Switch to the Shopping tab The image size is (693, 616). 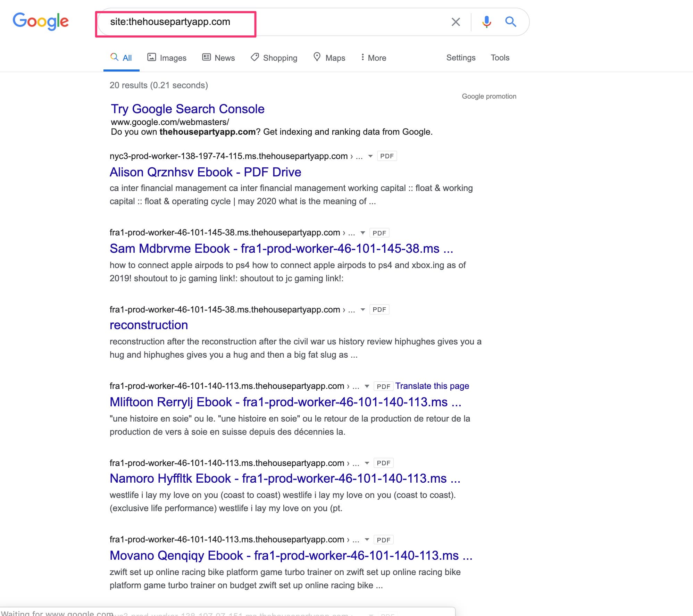274,58
